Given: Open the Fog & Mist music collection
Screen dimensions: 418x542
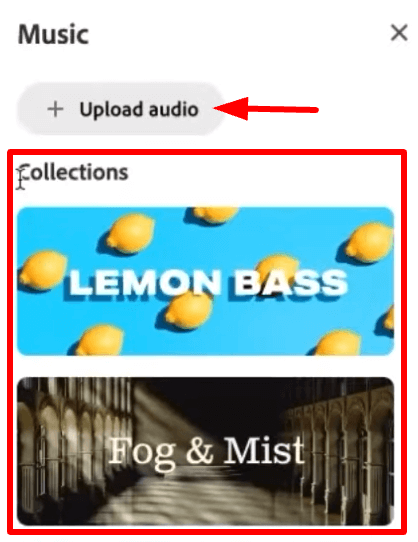Looking at the screenshot, I should [x=205, y=451].
